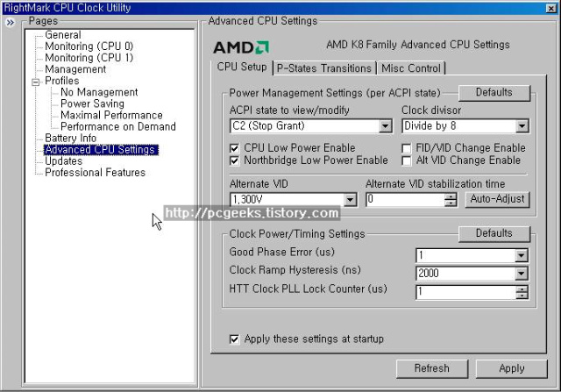Click the Alternate VID stabilization time field
The image size is (561, 392).
tap(405, 199)
